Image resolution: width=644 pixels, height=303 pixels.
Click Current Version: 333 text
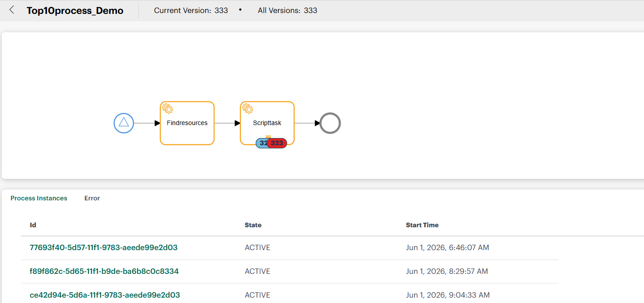tap(191, 10)
